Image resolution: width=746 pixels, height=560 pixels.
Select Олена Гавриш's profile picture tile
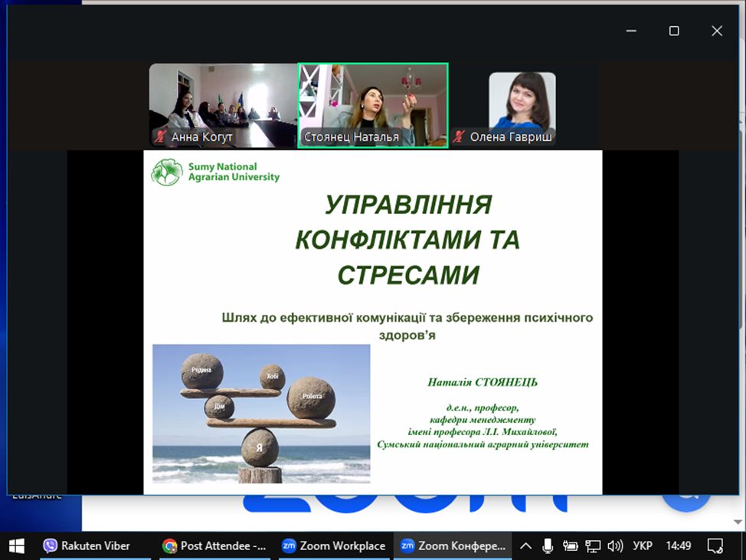522,101
